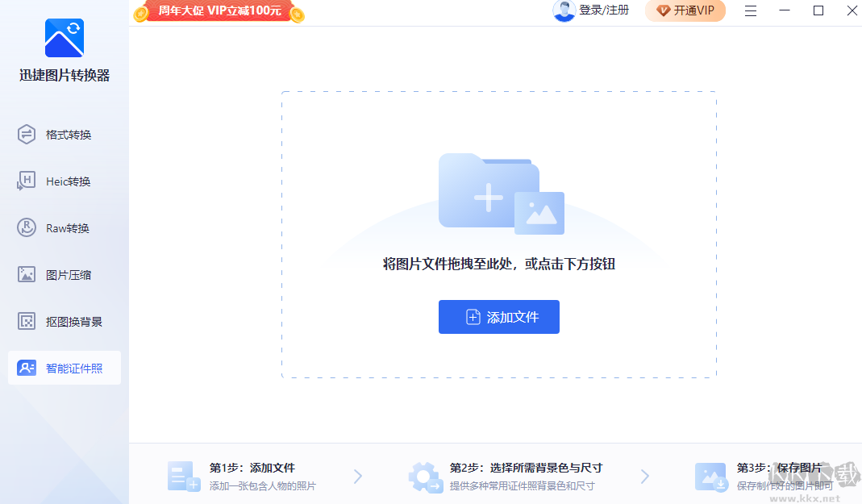Click the user avatar next to 登录/注册
Image resolution: width=862 pixels, height=504 pixels.
564,11
